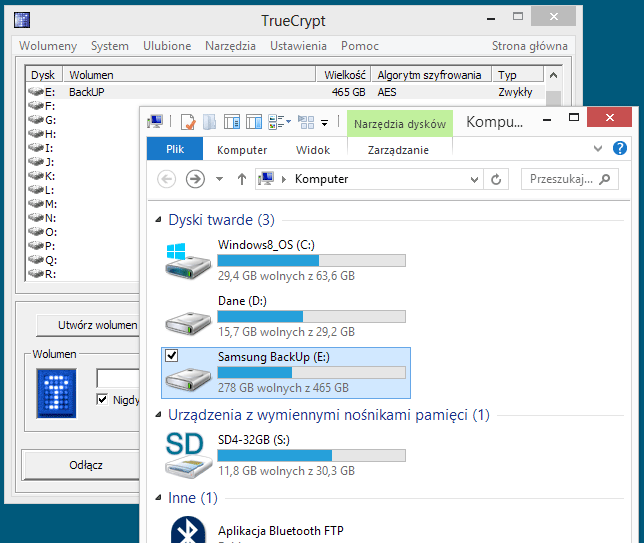Viewport: 644px width, 543px height.
Task: Click the scroll-up arrow of TrueCrypt's drive list
Action: click(553, 75)
